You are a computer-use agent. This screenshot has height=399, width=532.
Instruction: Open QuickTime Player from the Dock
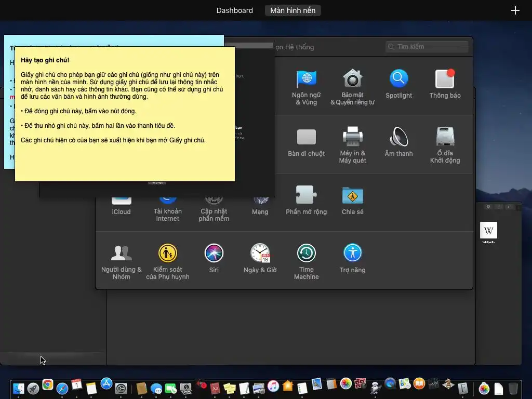tap(390, 384)
